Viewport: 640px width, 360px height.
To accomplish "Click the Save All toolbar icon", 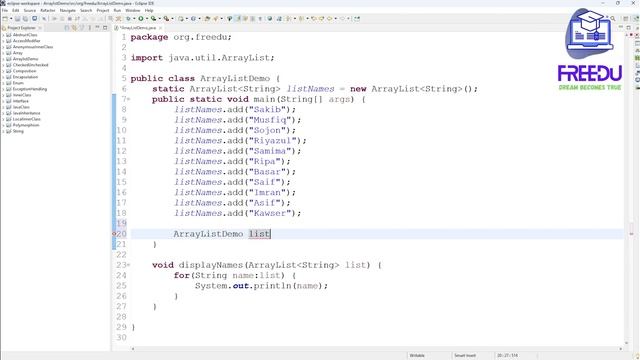I will 25,18.
